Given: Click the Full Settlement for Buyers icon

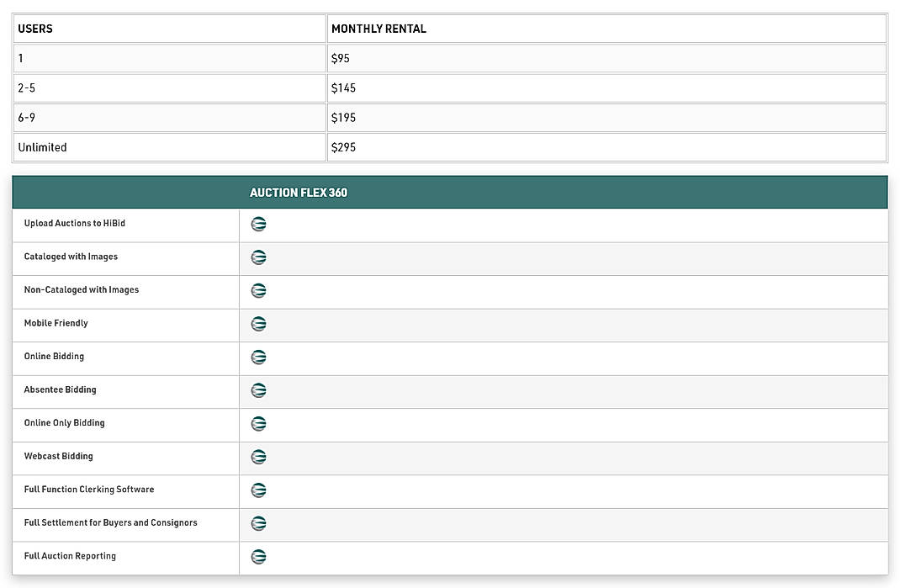Looking at the screenshot, I should pyautogui.click(x=258, y=523).
